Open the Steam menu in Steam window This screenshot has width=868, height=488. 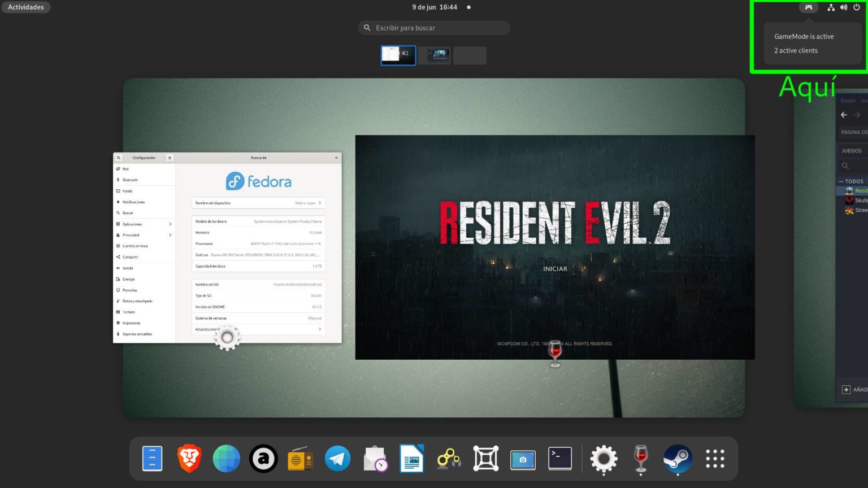coord(848,101)
